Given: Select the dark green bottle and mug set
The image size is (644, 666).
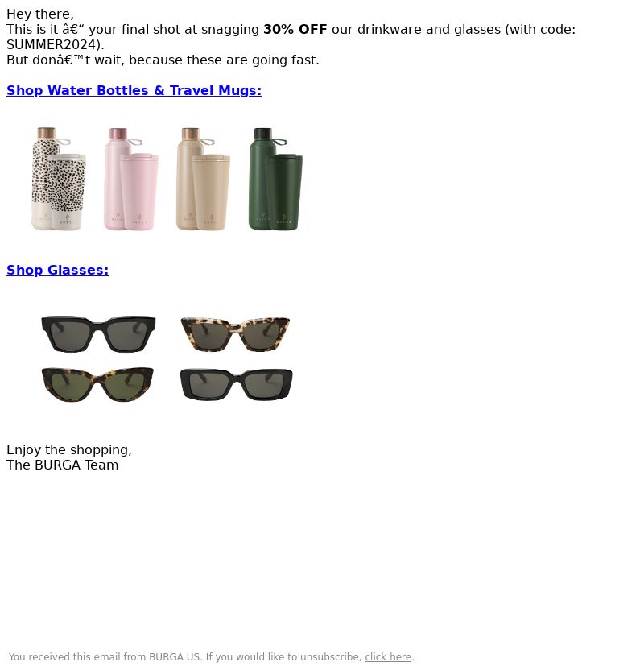Looking at the screenshot, I should pos(275,179).
